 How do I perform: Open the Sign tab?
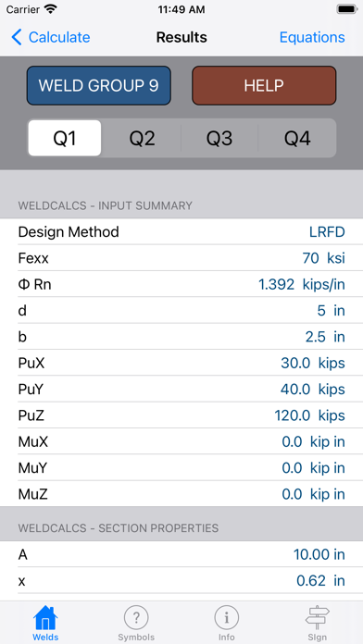pos(318,623)
